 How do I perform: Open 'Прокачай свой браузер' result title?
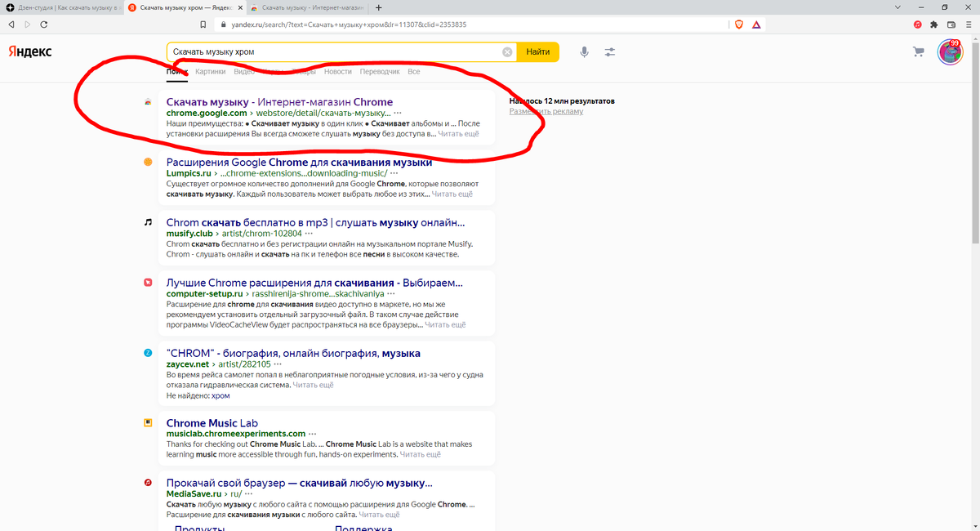click(x=299, y=483)
